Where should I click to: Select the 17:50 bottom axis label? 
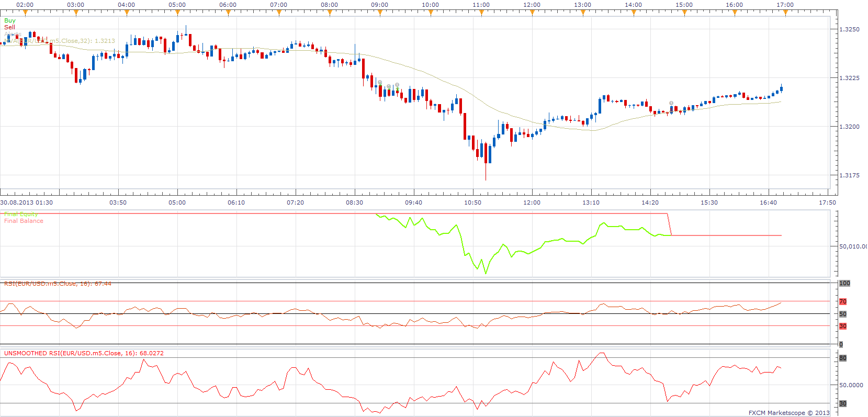pyautogui.click(x=828, y=202)
